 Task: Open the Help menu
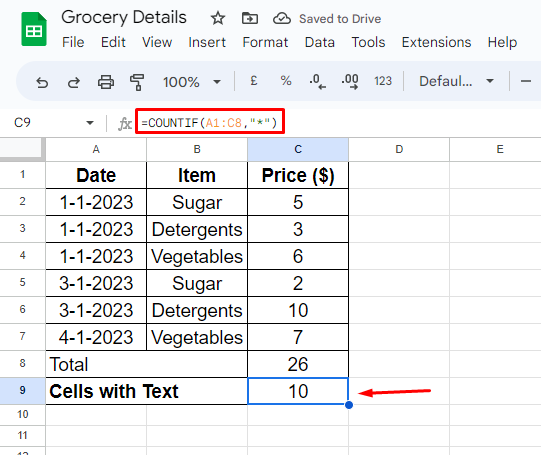click(x=502, y=42)
